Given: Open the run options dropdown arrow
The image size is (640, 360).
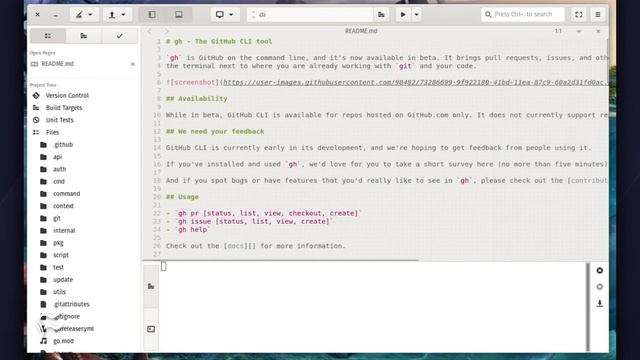Looking at the screenshot, I should (x=416, y=15).
